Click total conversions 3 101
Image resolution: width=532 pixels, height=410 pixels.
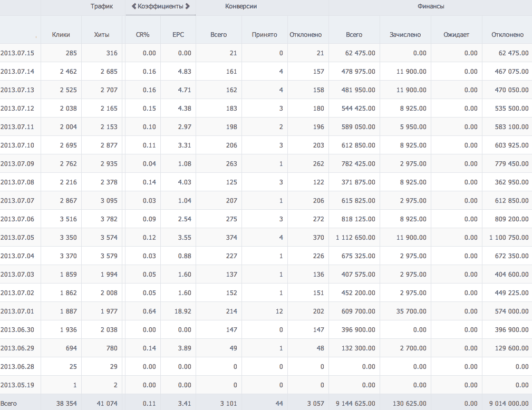(229, 404)
